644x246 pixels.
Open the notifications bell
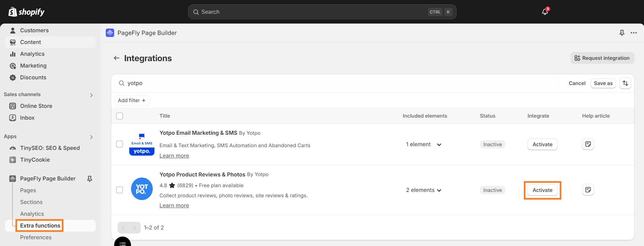pos(545,12)
